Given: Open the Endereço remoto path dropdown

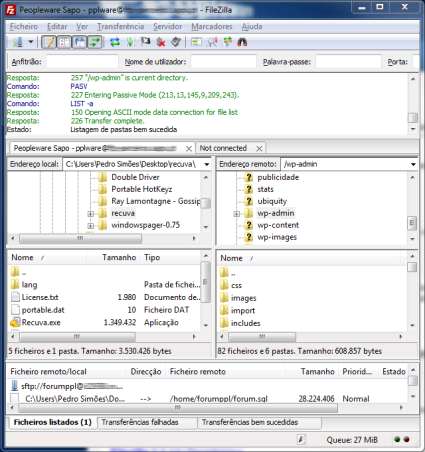Looking at the screenshot, I should pyautogui.click(x=413, y=164).
